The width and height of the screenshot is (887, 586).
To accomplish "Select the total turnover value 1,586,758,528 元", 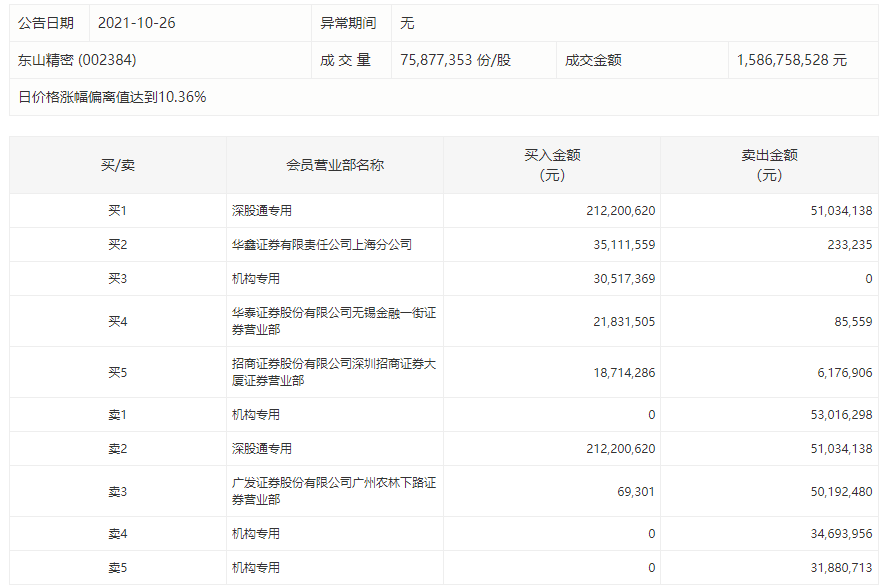I will [791, 60].
